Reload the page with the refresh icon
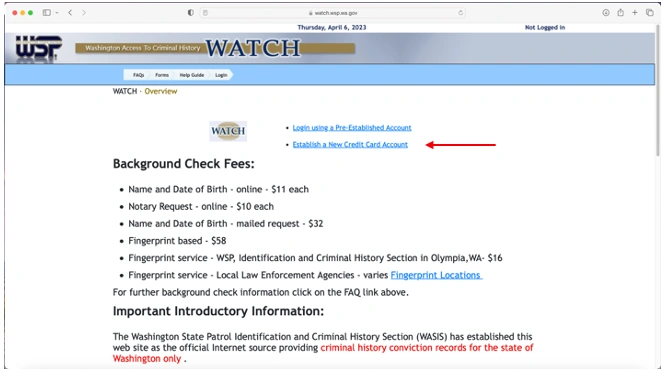Image resolution: width=663 pixels, height=371 pixels. click(460, 13)
